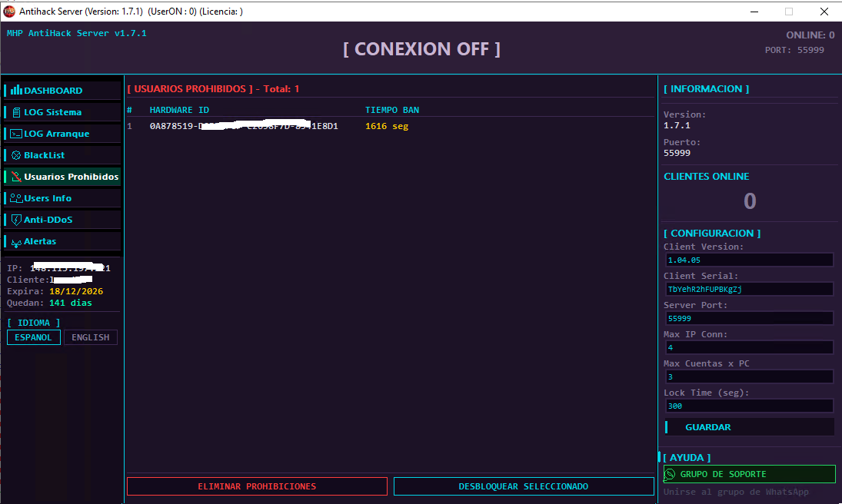Viewport: 842px width, 504px height.
Task: Minimize the Antihack Server window
Action: [x=754, y=12]
